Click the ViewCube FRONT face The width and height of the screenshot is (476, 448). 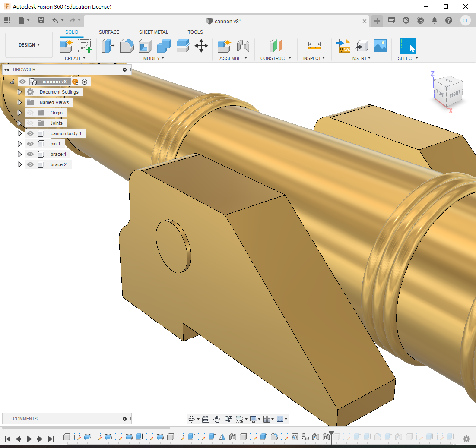[440, 93]
